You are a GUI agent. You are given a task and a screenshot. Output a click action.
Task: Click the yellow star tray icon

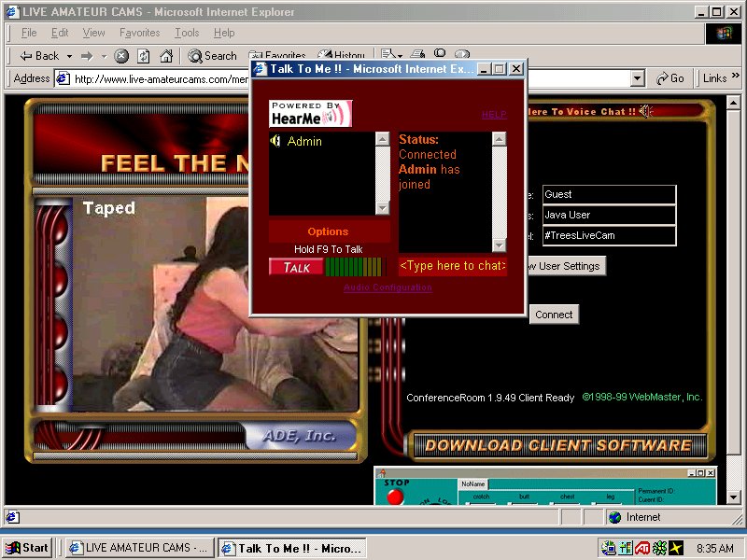click(x=675, y=548)
